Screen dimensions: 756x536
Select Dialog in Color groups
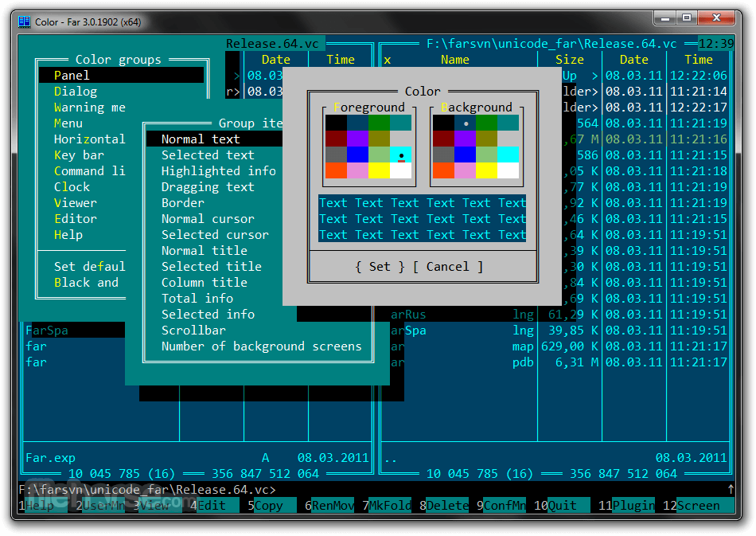click(x=76, y=91)
